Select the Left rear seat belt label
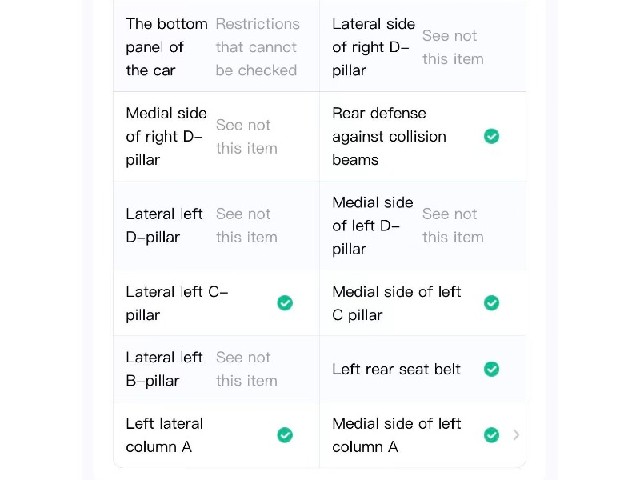The height and width of the screenshot is (480, 640). 396,369
